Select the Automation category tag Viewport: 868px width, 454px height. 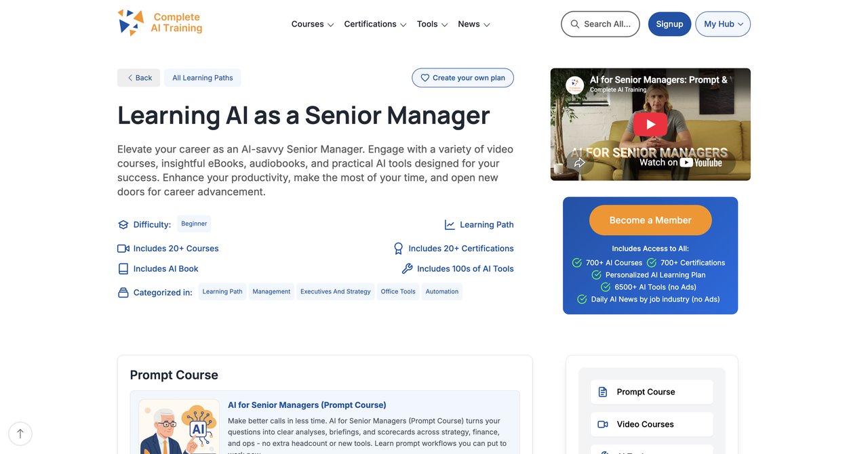point(442,291)
